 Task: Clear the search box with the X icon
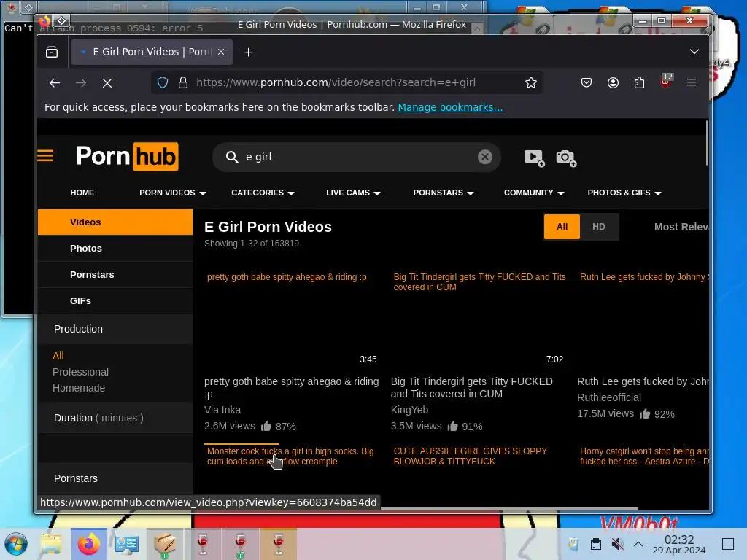pyautogui.click(x=485, y=157)
